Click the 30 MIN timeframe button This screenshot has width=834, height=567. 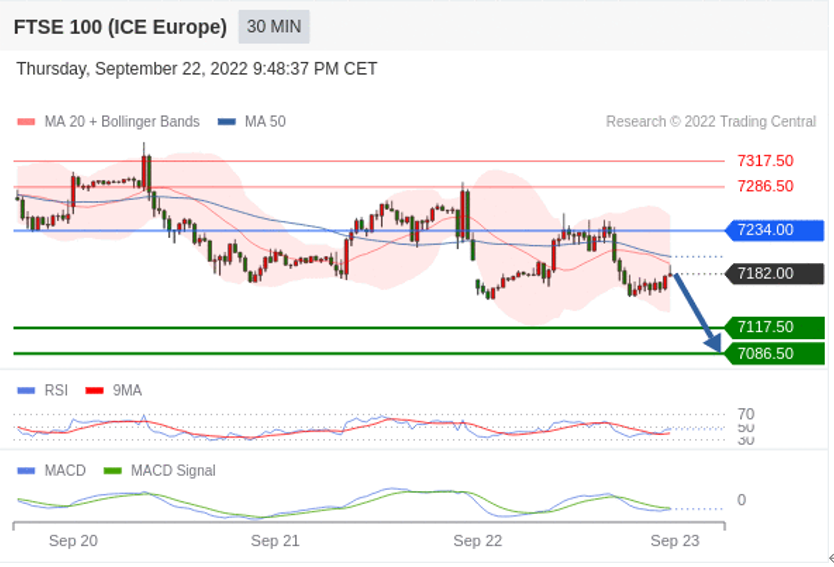pyautogui.click(x=274, y=27)
